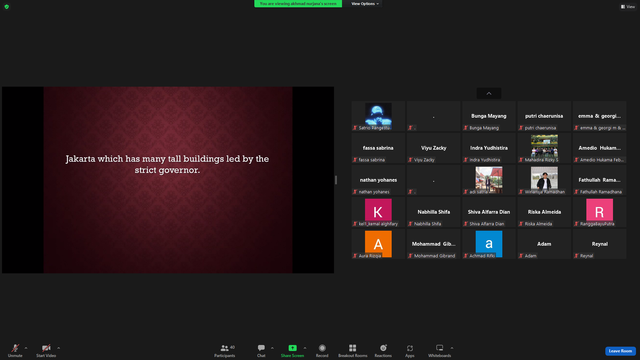This screenshot has width=640, height=360.
Task: Click the muted mic icon on Bunga Mayang
Action: pos(466,128)
